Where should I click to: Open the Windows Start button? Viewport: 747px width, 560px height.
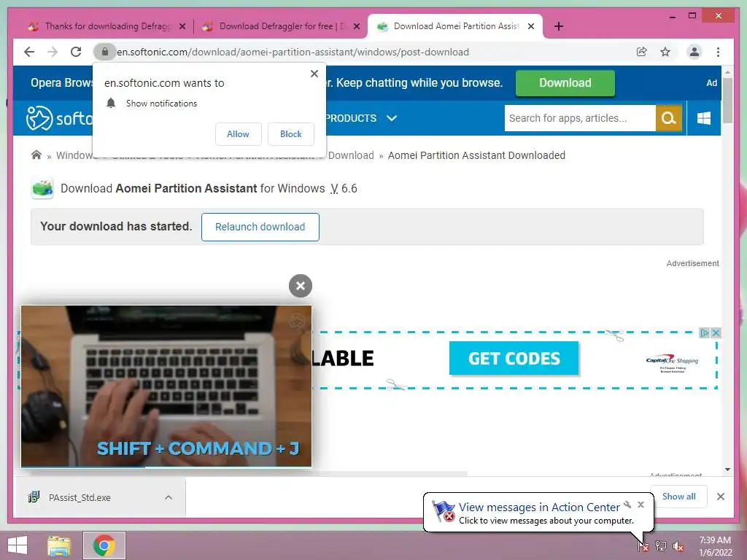tap(18, 545)
